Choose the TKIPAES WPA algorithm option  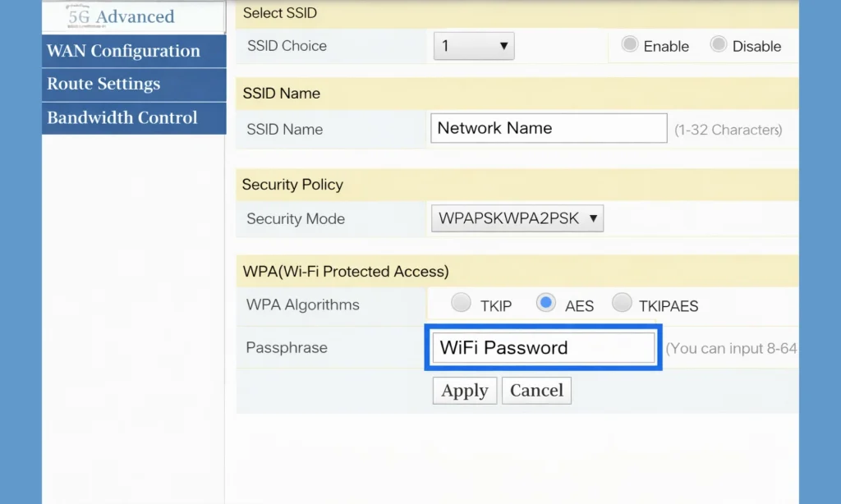click(622, 302)
